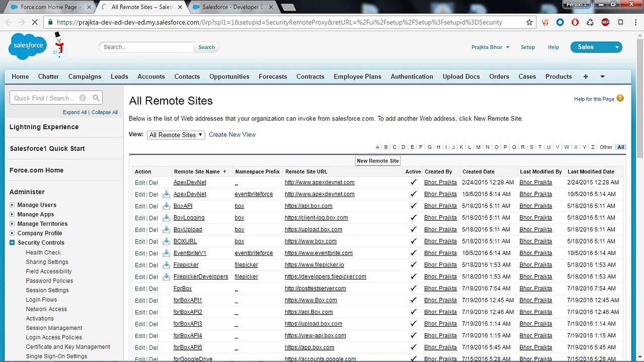The image size is (644, 362).
Task: Click the managed package icon beside FilepickerDevelopers
Action: tap(167, 277)
